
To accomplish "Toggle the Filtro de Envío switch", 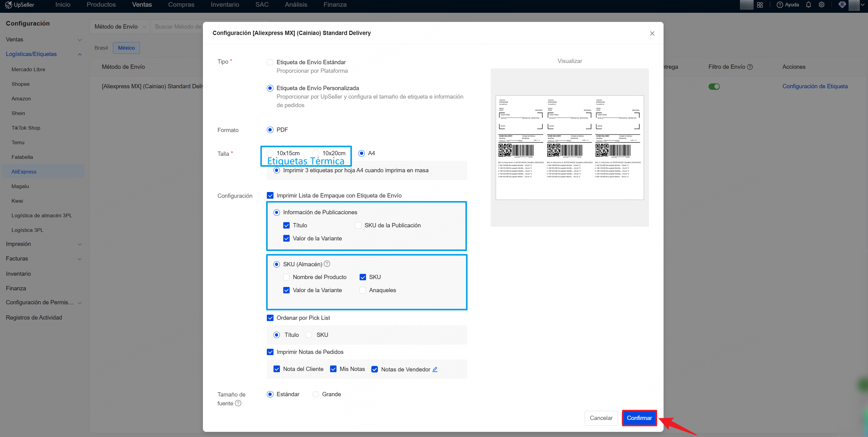I will (714, 87).
